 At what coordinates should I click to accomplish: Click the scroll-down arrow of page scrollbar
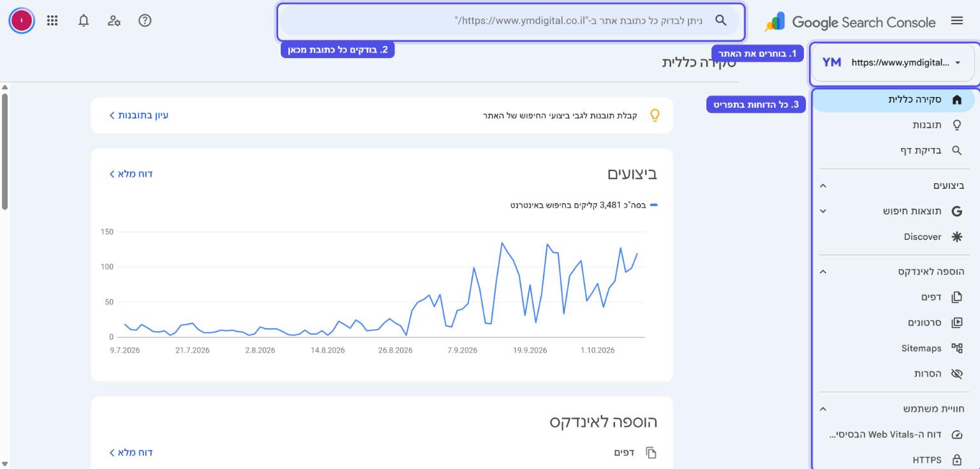5,464
